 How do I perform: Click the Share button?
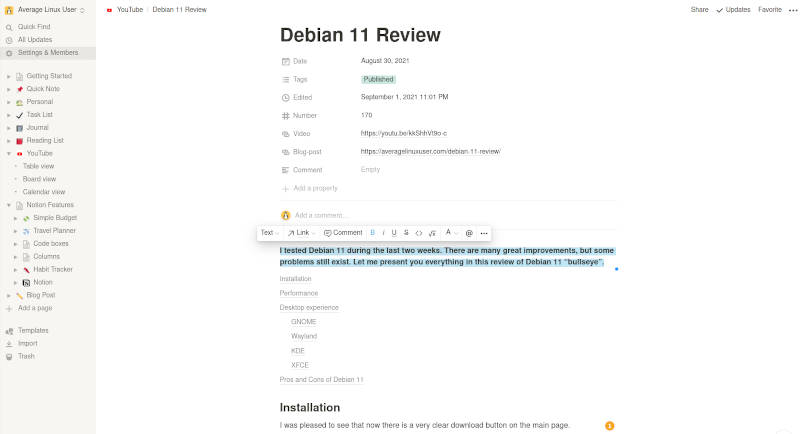699,10
